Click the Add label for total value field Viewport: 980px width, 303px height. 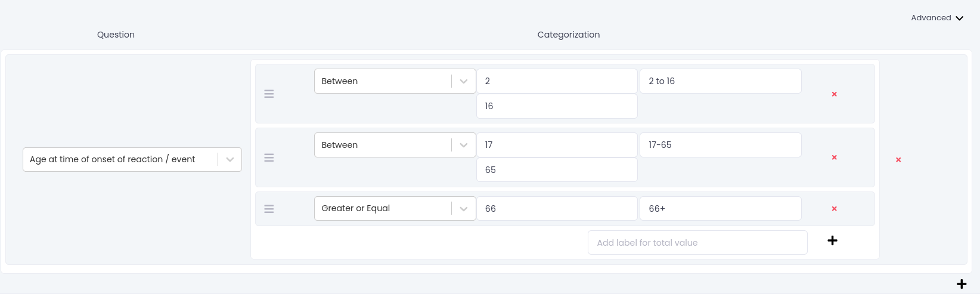(697, 243)
